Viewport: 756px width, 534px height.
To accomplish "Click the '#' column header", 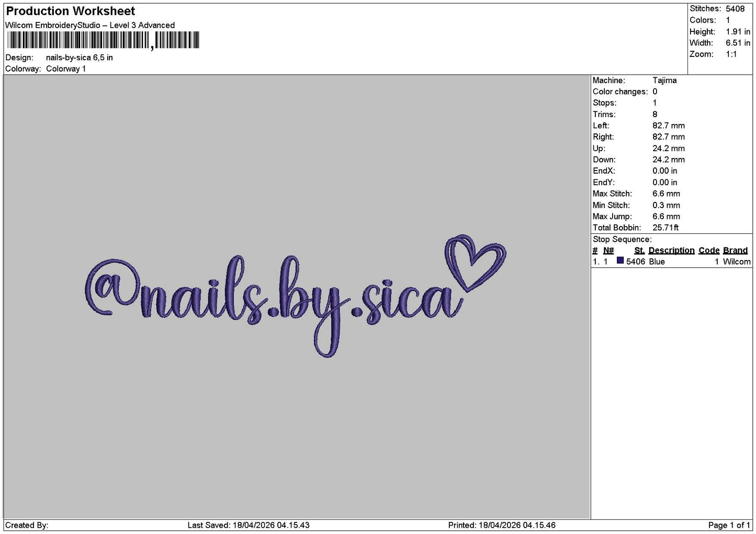I will point(595,251).
